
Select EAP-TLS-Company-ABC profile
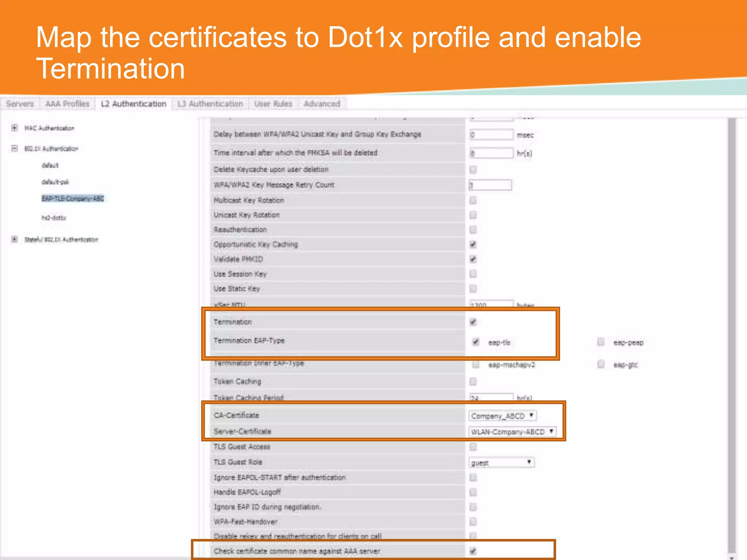tap(73, 199)
